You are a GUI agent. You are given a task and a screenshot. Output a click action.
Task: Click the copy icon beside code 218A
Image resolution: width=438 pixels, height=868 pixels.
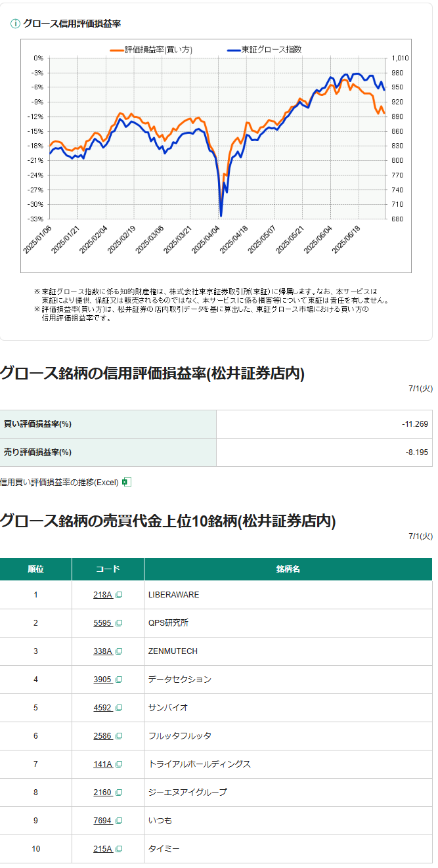[119, 595]
